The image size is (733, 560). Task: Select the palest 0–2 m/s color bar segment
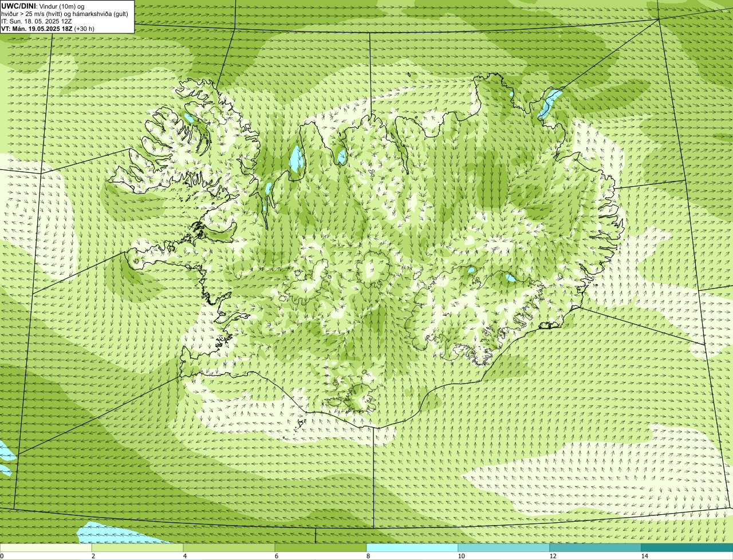tap(46, 547)
